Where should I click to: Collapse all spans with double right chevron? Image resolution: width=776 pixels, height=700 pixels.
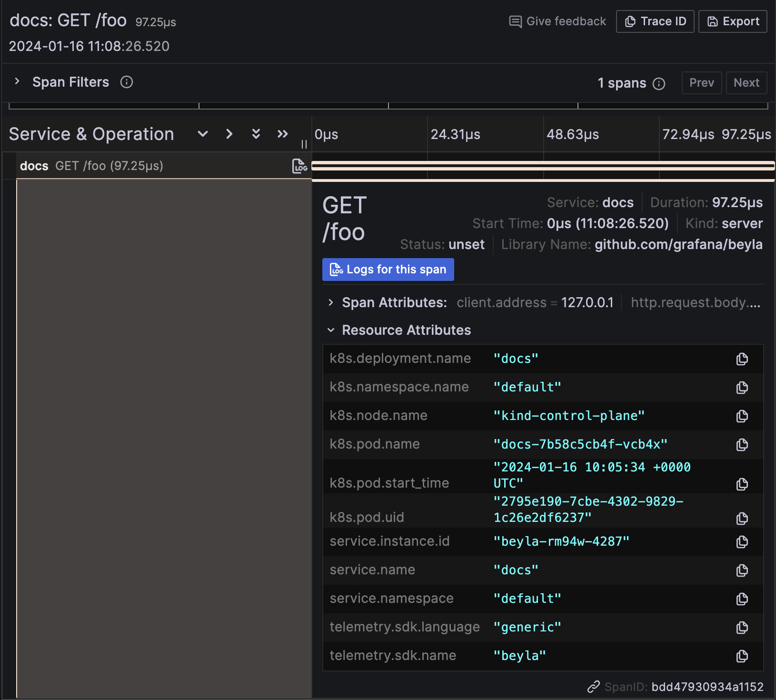pyautogui.click(x=283, y=134)
